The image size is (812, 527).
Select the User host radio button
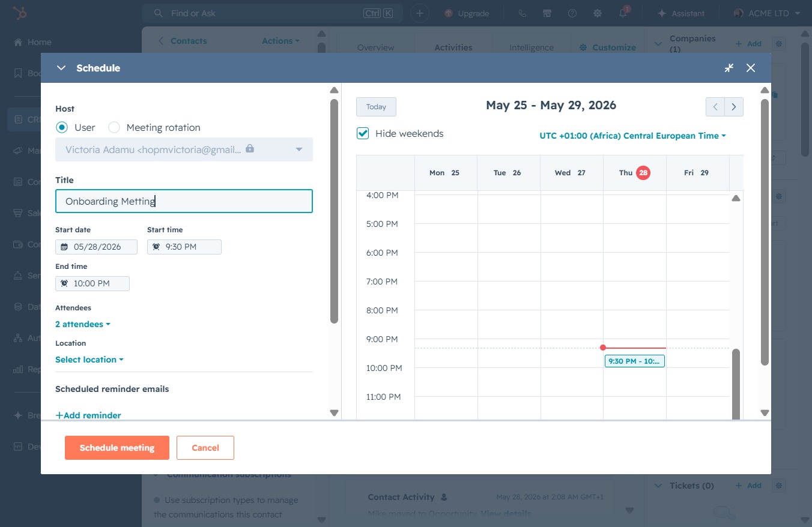coord(61,127)
